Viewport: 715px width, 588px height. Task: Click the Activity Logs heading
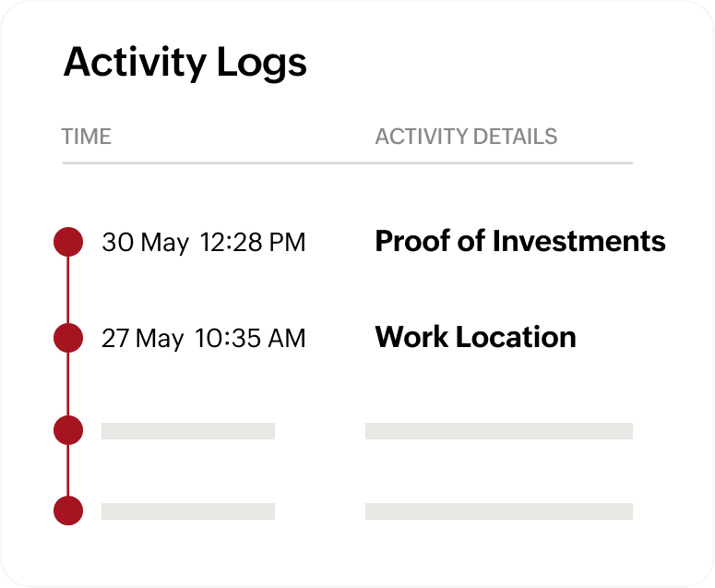pyautogui.click(x=185, y=63)
